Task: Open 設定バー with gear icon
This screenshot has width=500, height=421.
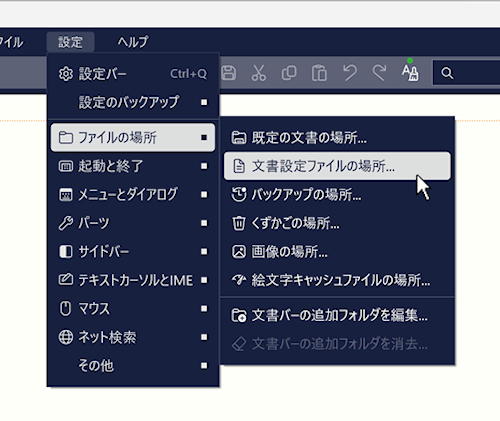Action: [133, 74]
